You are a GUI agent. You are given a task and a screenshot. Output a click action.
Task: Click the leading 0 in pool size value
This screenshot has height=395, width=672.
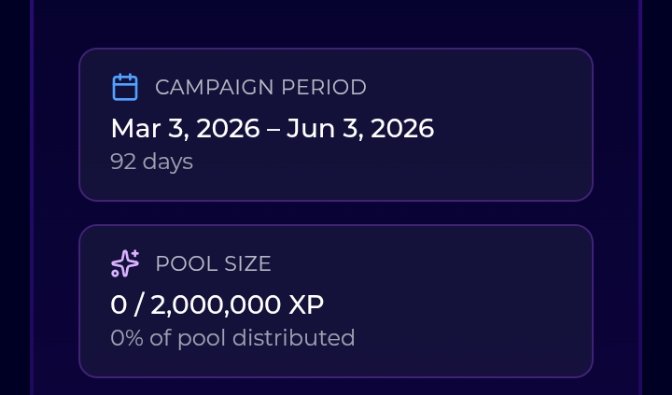(x=119, y=305)
